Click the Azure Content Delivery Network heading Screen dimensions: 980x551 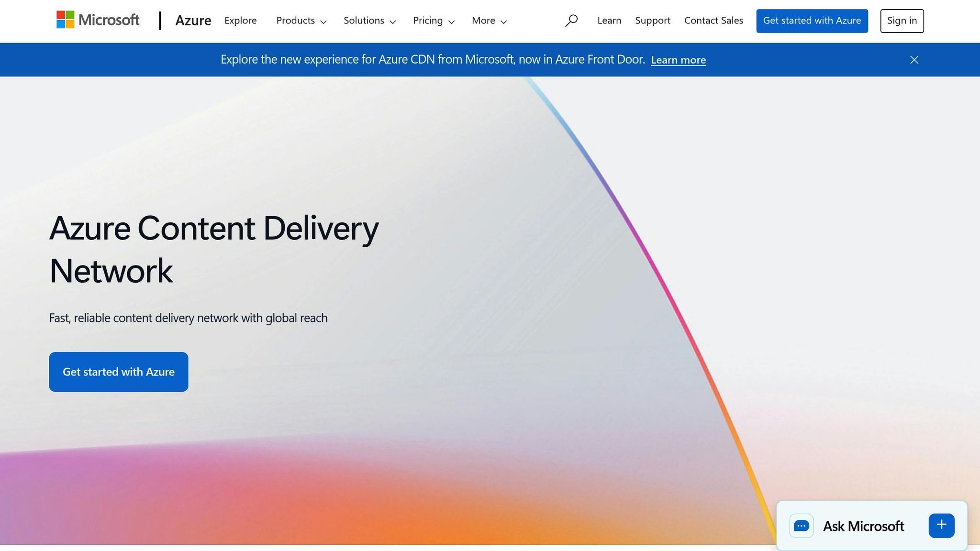tap(213, 249)
